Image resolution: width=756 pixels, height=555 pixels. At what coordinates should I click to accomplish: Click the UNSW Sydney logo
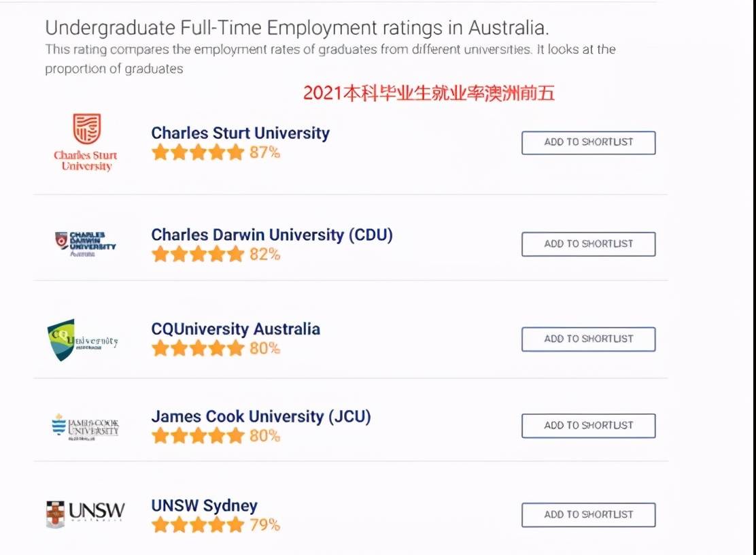[x=84, y=514]
